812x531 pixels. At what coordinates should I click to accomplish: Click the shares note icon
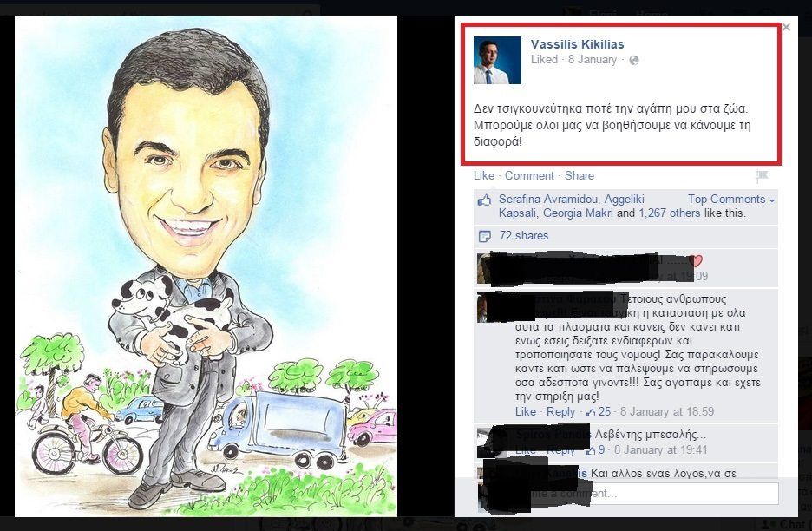(x=485, y=236)
